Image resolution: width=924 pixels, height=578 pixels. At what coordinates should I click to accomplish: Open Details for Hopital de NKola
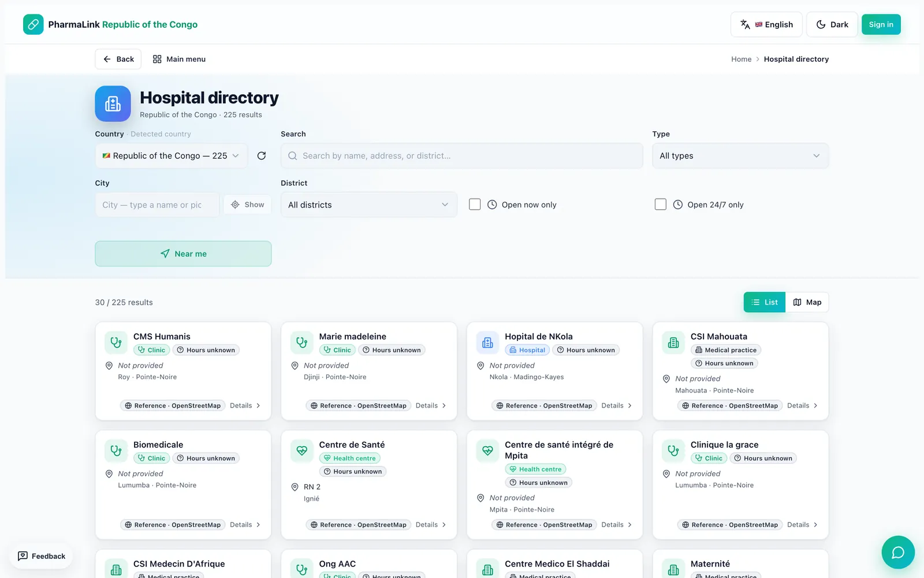pos(617,406)
